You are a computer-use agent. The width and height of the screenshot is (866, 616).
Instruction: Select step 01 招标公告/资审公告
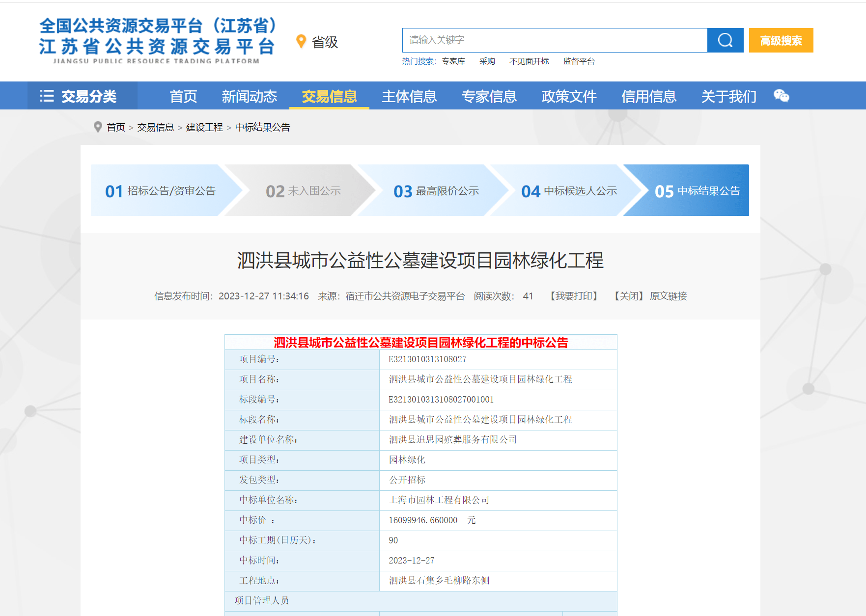point(160,190)
